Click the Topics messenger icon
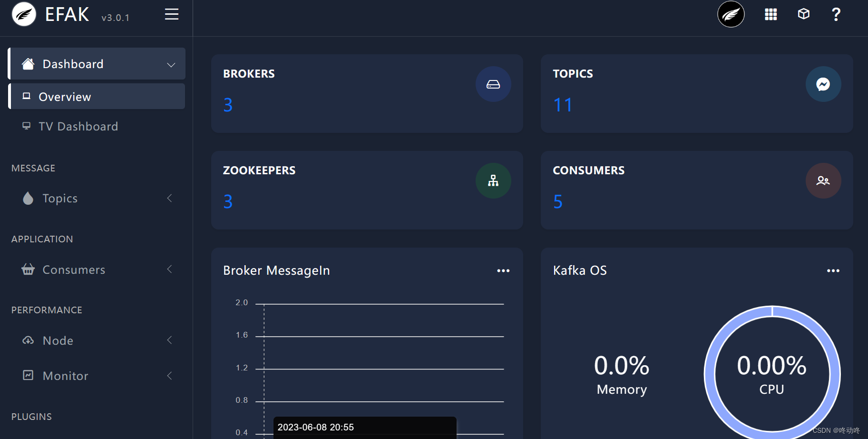Viewport: 868px width, 439px height. click(x=823, y=84)
